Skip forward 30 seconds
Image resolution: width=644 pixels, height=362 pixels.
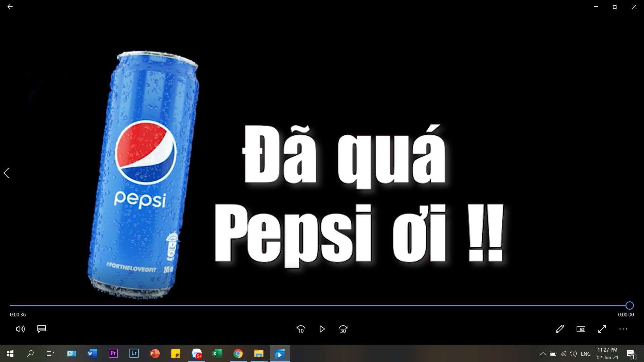point(343,329)
